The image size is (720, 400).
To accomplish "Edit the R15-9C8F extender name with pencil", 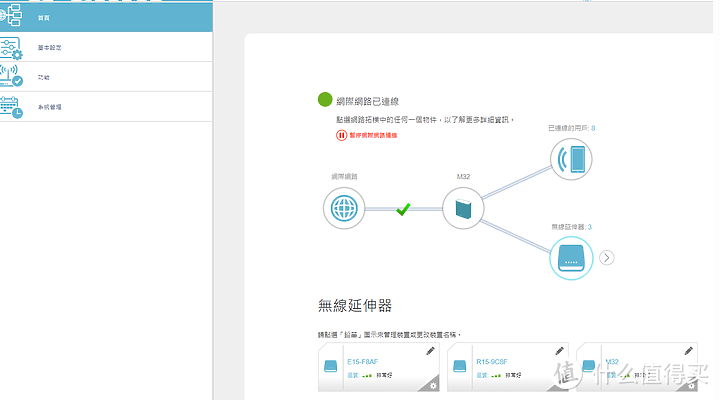I will pyautogui.click(x=559, y=351).
